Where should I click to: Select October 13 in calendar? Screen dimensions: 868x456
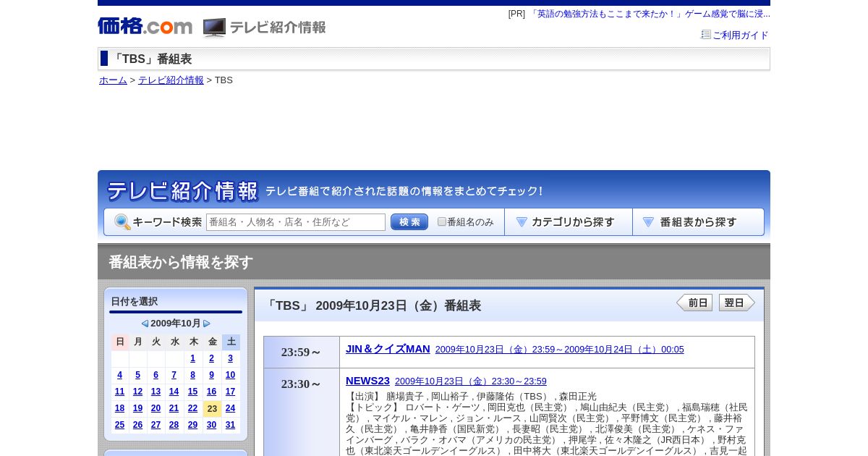coord(156,392)
